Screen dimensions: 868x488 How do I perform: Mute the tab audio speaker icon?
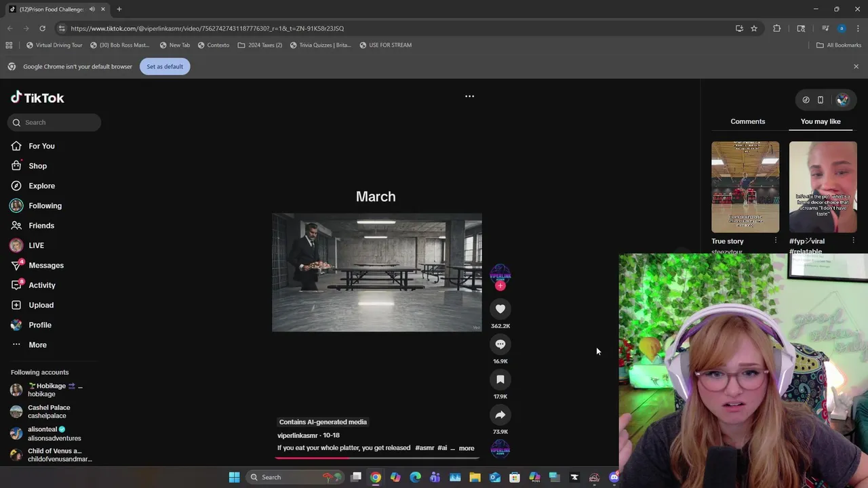coord(92,9)
